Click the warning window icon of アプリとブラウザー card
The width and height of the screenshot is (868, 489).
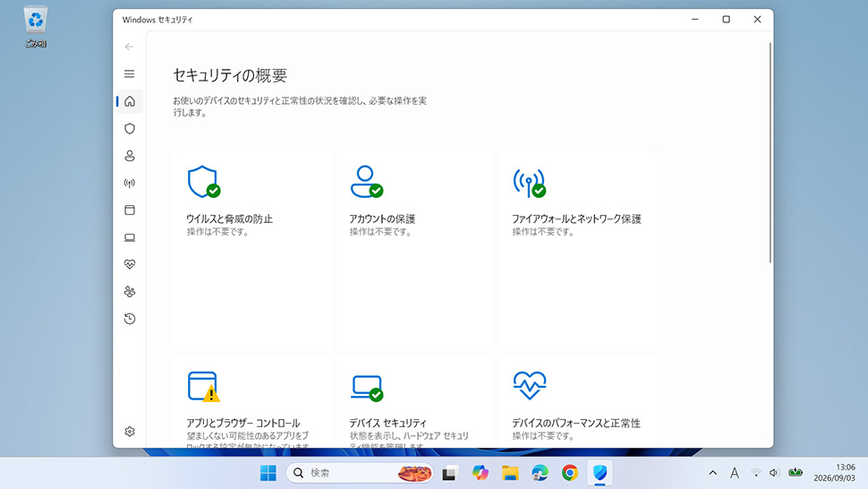click(204, 387)
